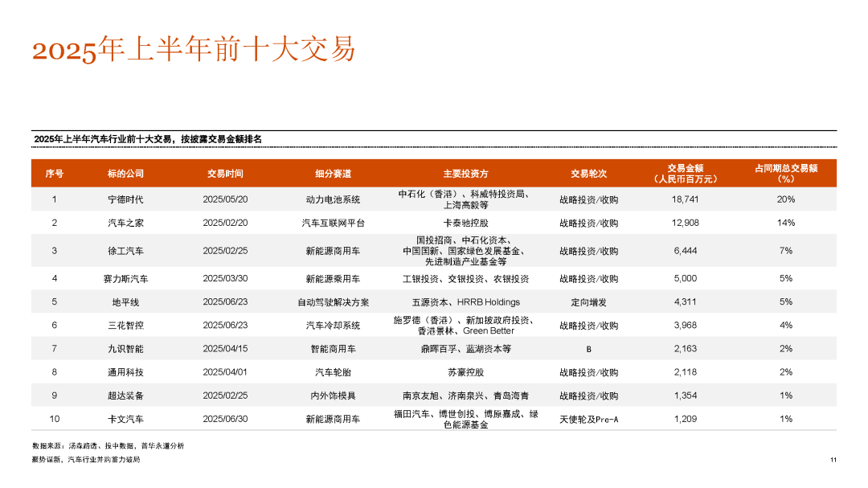Click date 2025/04/01
This screenshot has height=488, width=868.
tap(225, 372)
